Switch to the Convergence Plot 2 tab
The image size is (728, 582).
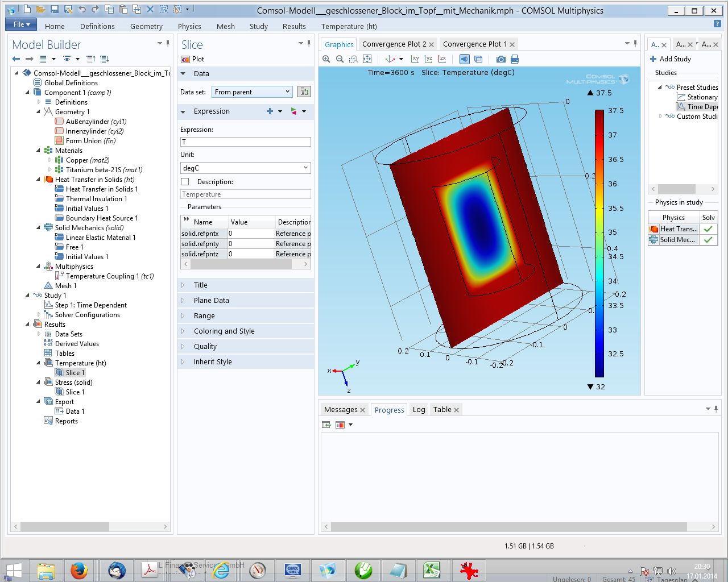[x=394, y=44]
